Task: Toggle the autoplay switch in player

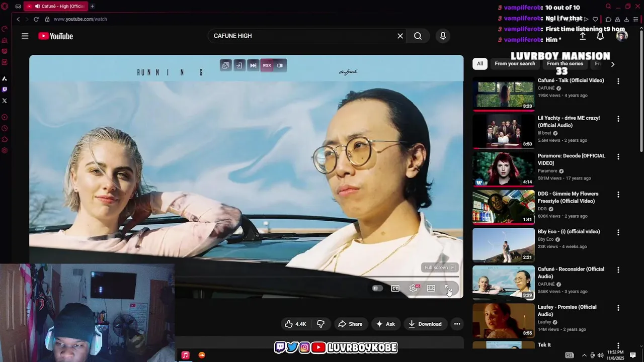Action: tap(377, 288)
